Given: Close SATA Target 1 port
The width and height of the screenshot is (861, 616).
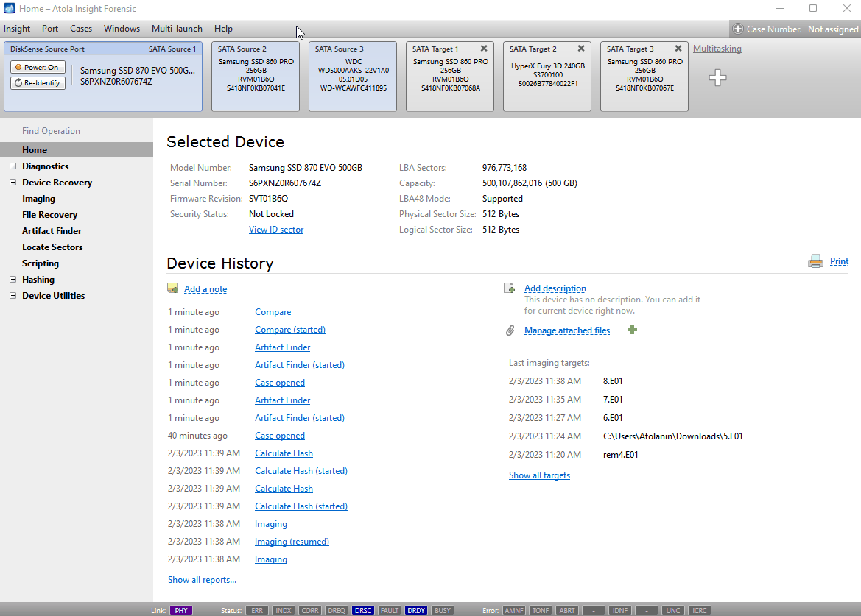Looking at the screenshot, I should click(484, 49).
